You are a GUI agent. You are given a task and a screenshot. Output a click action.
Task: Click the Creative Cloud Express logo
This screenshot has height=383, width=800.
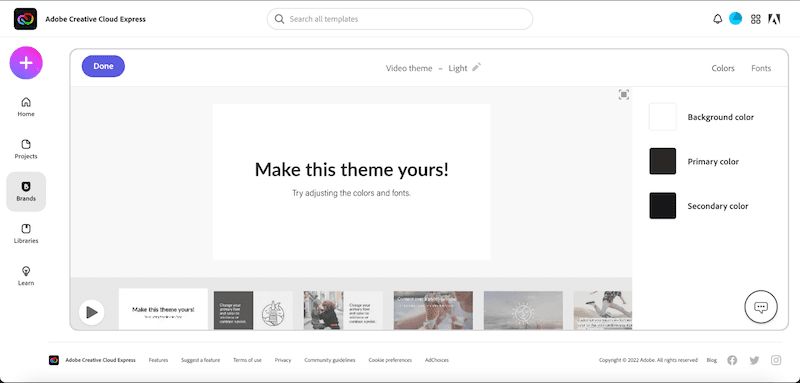(26, 19)
